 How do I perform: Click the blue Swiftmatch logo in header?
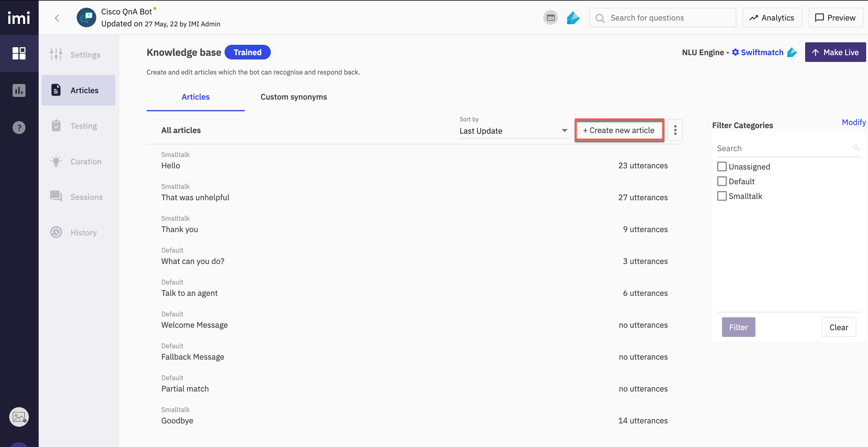click(573, 18)
